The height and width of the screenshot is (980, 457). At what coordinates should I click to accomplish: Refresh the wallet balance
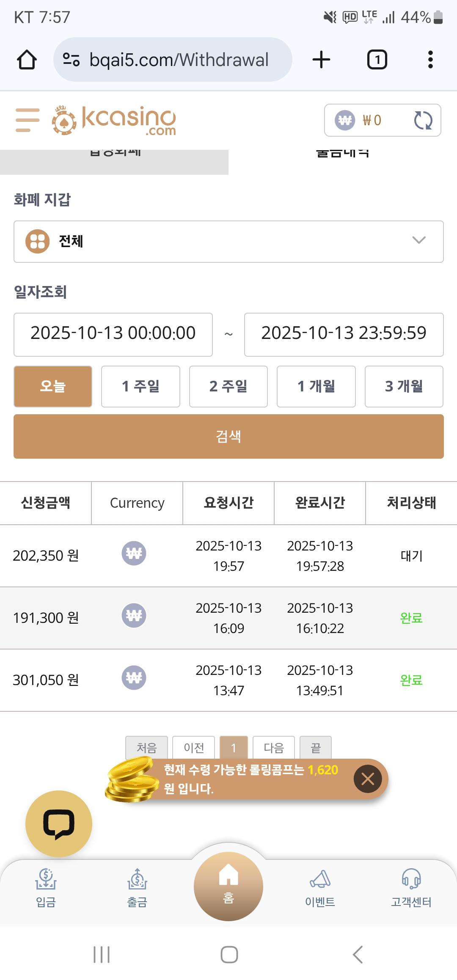click(x=423, y=120)
